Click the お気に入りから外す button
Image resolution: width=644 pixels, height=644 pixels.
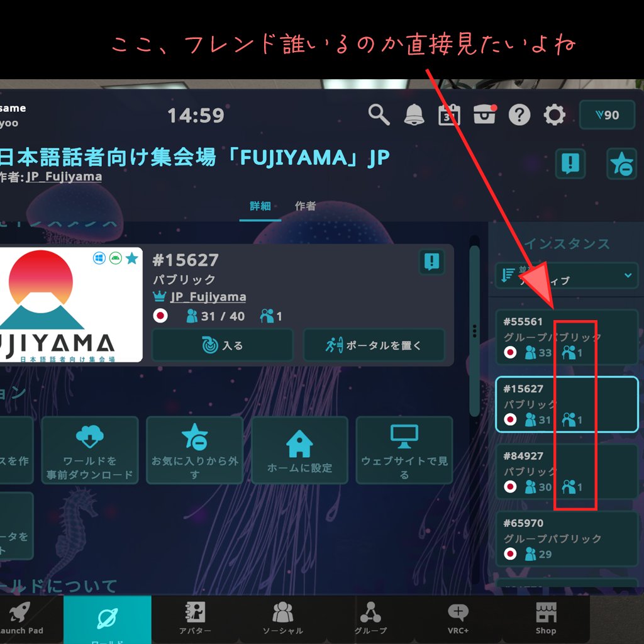tap(195, 450)
